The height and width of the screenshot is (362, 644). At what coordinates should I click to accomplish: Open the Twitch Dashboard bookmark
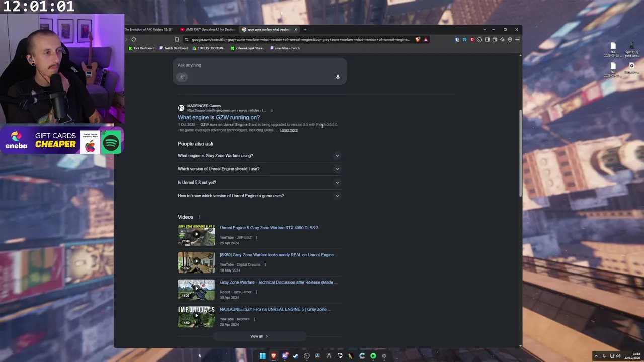pos(174,48)
